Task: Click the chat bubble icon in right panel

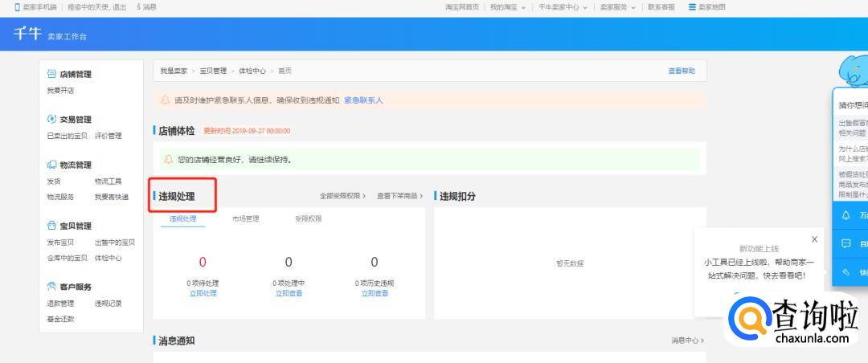Action: pos(846,243)
